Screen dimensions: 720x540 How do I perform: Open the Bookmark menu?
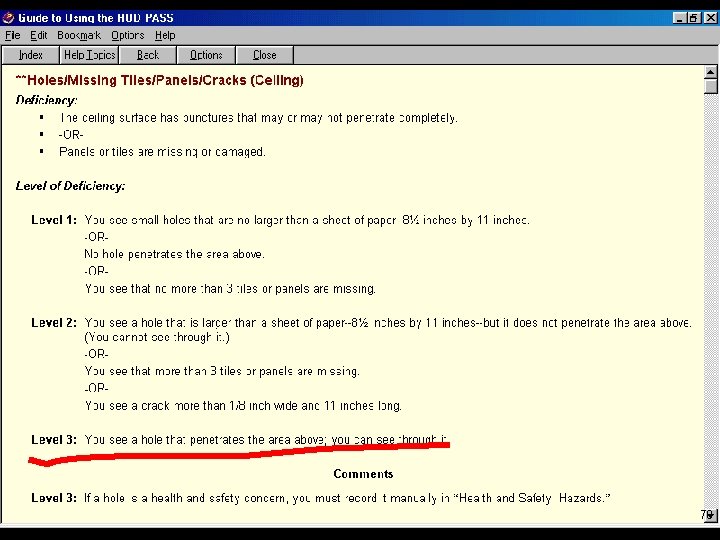pyautogui.click(x=79, y=35)
